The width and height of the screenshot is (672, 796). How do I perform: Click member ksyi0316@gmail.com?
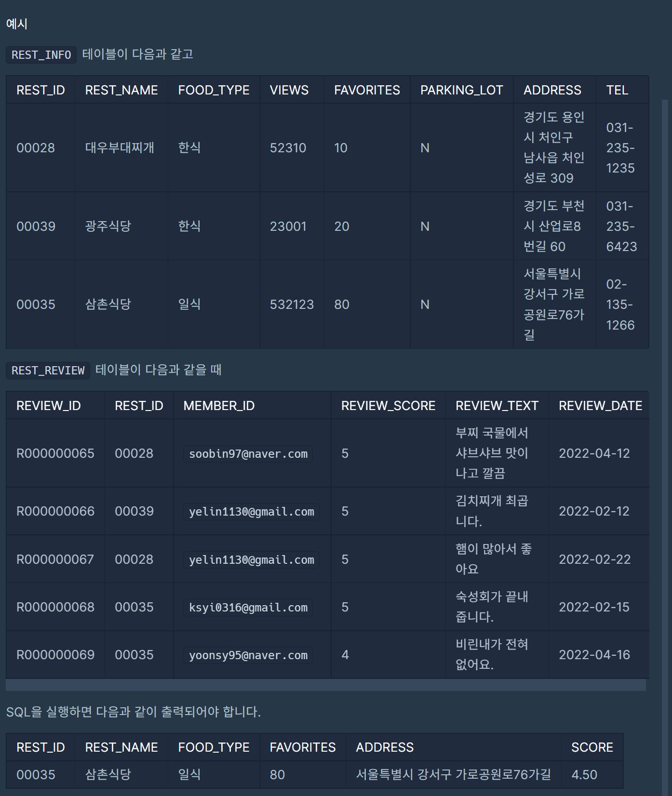[248, 608]
